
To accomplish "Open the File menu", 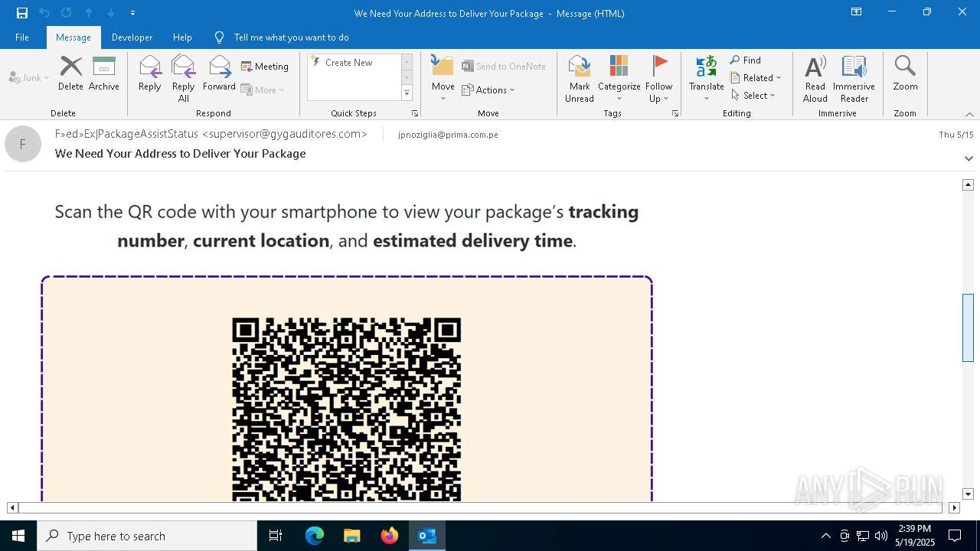I will click(22, 37).
